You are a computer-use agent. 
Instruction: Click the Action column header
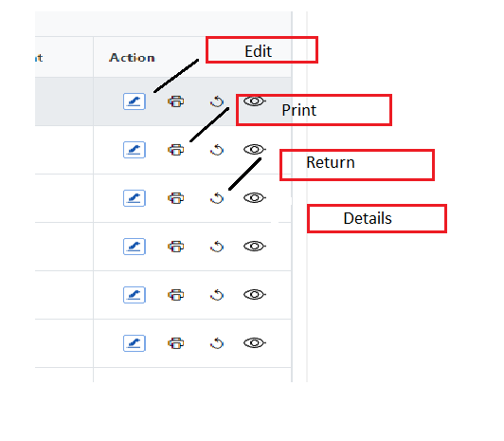(132, 58)
